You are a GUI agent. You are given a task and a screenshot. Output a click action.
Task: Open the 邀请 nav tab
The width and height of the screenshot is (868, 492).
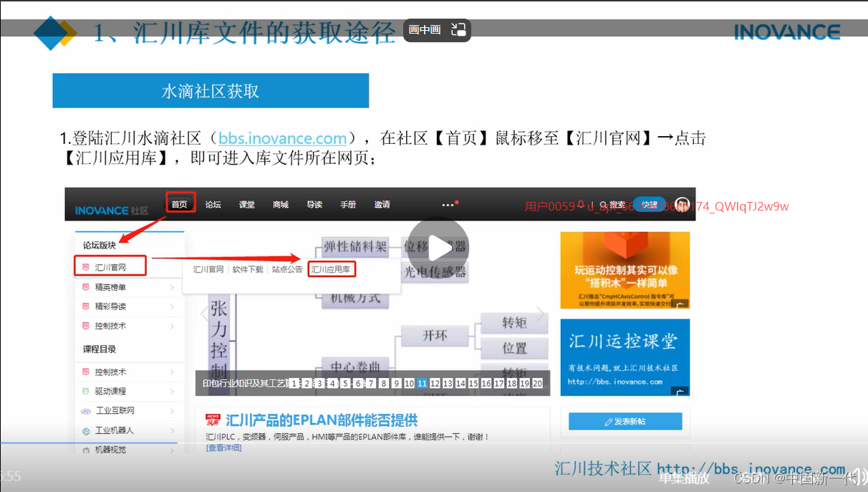pyautogui.click(x=382, y=204)
